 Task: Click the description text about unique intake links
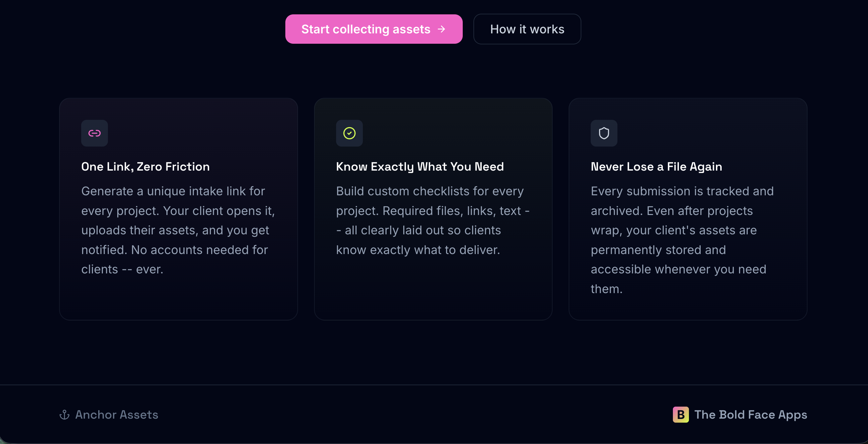[x=178, y=230]
